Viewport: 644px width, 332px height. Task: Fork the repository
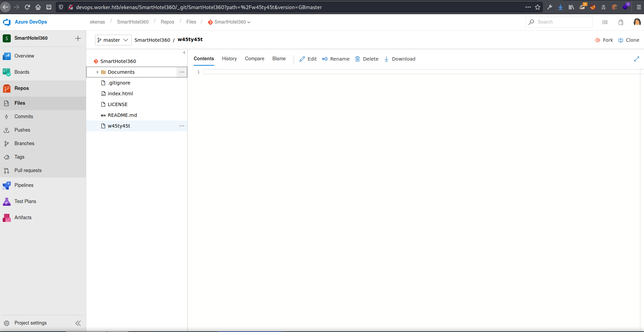coord(604,40)
